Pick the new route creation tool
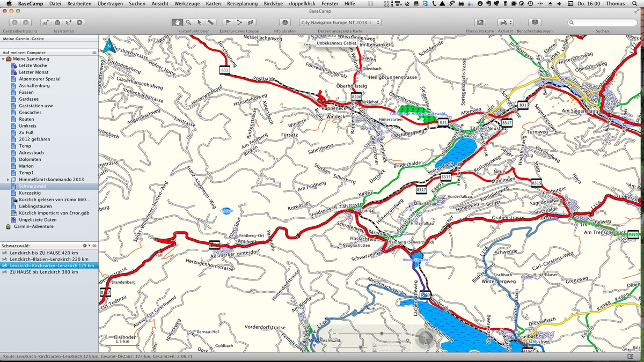 click(239, 23)
